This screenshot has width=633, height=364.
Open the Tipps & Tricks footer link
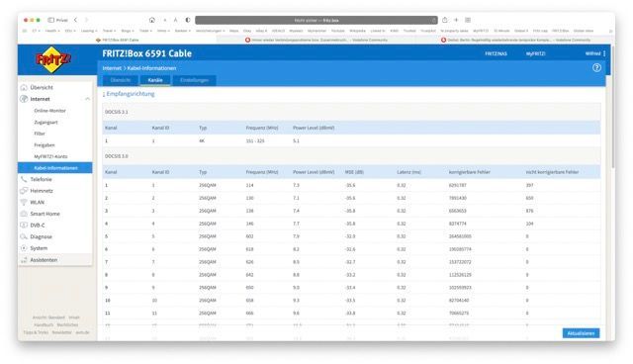point(36,332)
